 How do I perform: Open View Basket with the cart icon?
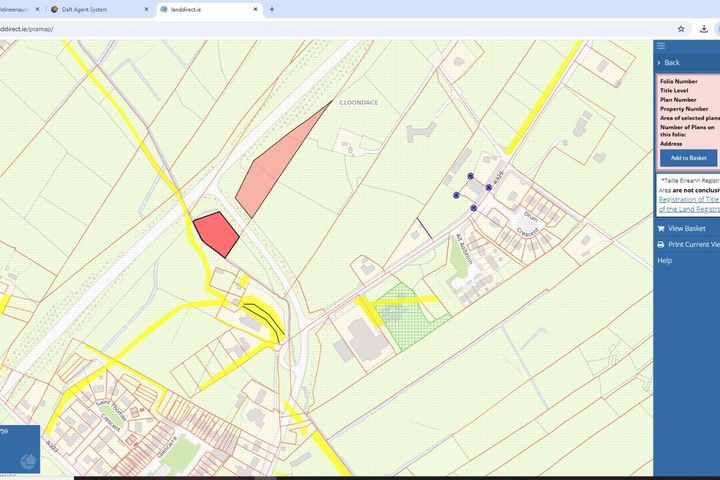pyautogui.click(x=661, y=228)
